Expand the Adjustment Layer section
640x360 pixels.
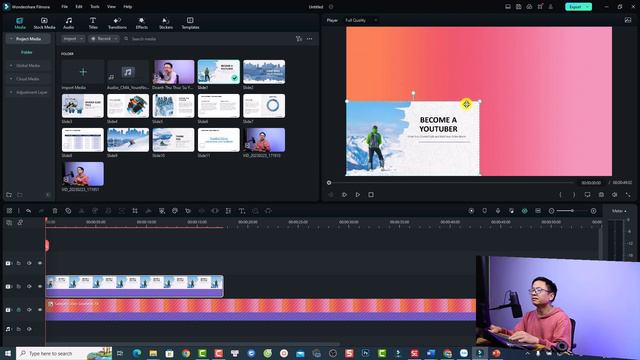point(11,92)
